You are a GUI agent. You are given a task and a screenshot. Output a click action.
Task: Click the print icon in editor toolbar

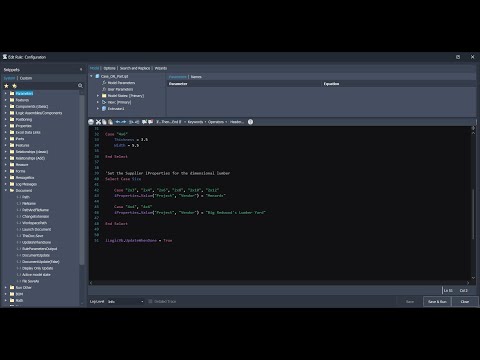point(91,122)
